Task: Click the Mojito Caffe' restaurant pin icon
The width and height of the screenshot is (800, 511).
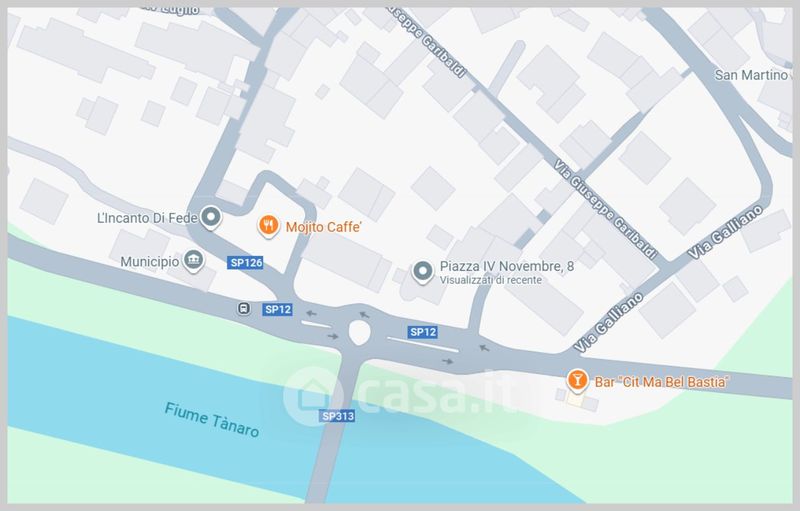Action: [x=268, y=225]
